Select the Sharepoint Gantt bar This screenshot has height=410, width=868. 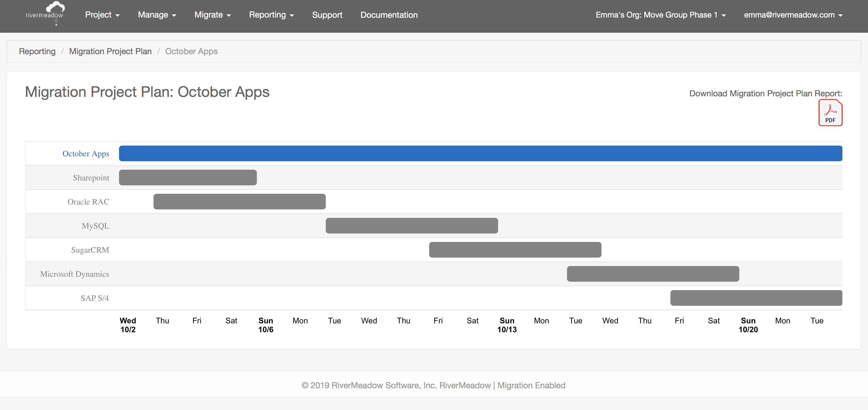click(188, 178)
